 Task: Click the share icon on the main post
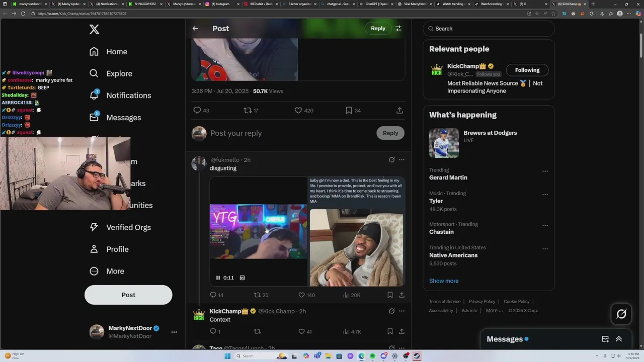[x=399, y=110]
